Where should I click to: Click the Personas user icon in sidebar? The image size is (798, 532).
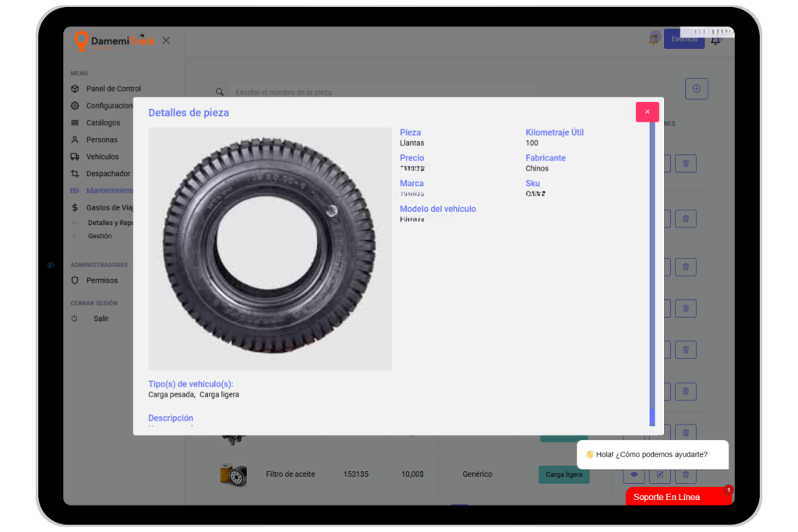(75, 140)
